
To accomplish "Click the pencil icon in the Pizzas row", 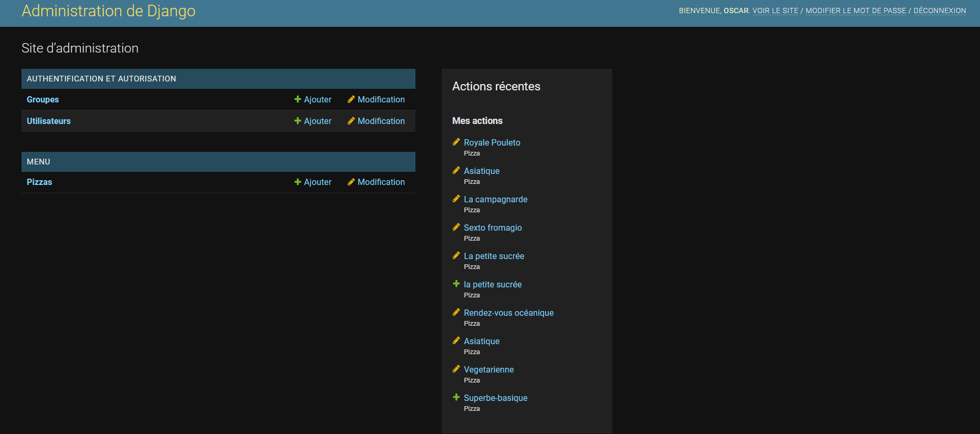I will pyautogui.click(x=351, y=182).
